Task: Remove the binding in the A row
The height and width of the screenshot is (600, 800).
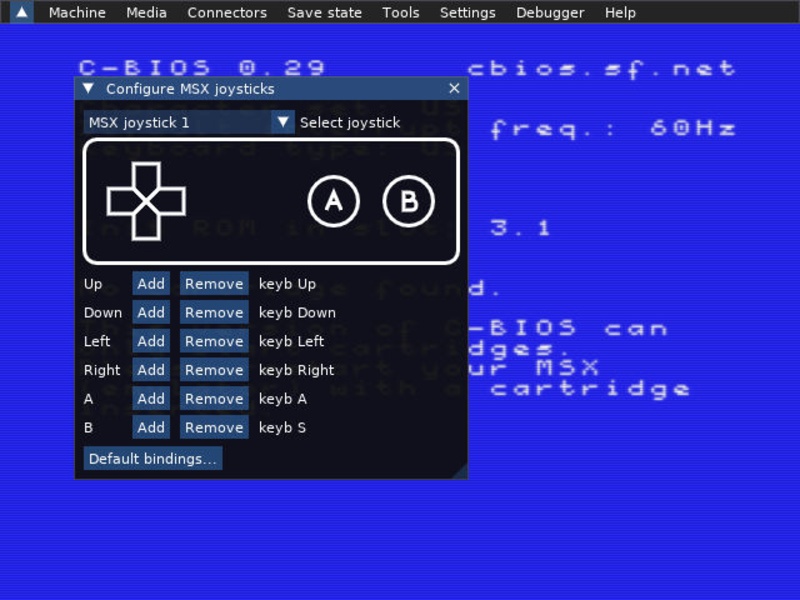Action: (x=214, y=398)
